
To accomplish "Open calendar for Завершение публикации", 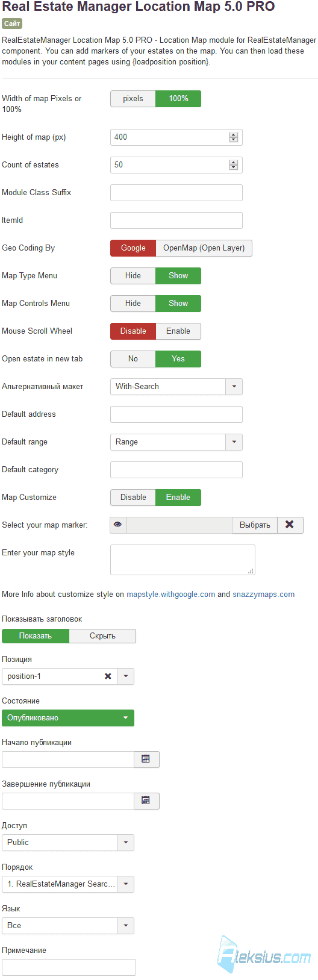I will (146, 801).
